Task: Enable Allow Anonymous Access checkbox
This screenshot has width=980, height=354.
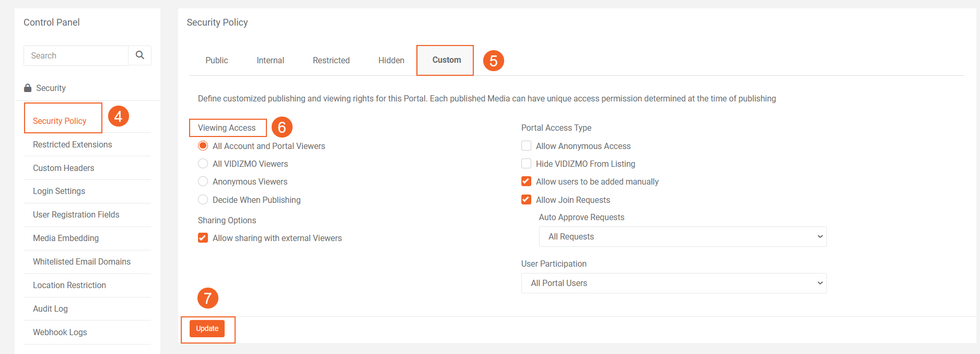Action: point(526,146)
